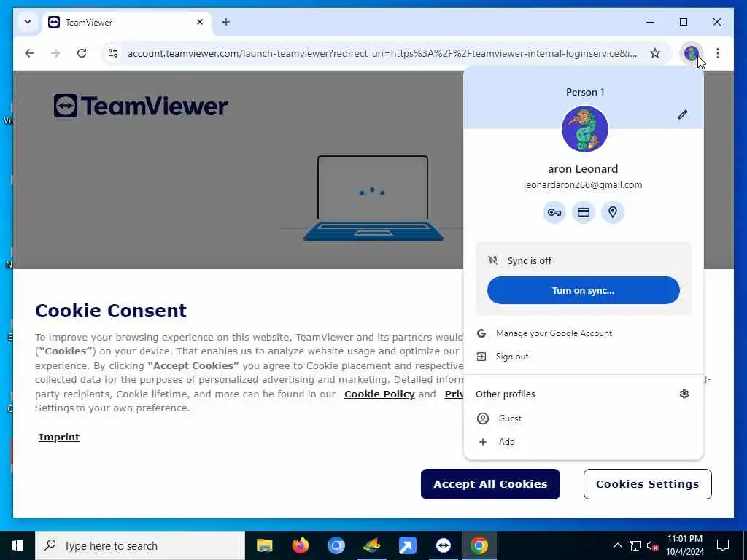The width and height of the screenshot is (747, 560).
Task: Click the Cookie Consent heading
Action: tap(111, 311)
